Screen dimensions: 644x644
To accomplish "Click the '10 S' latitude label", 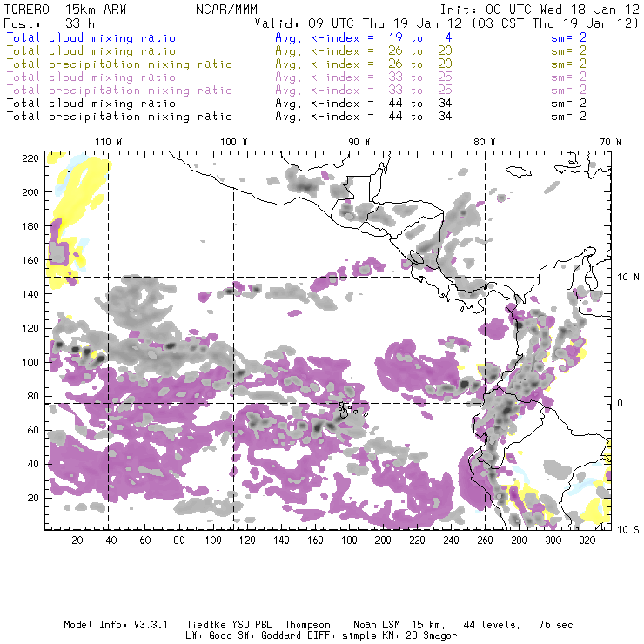I will pos(628,530).
